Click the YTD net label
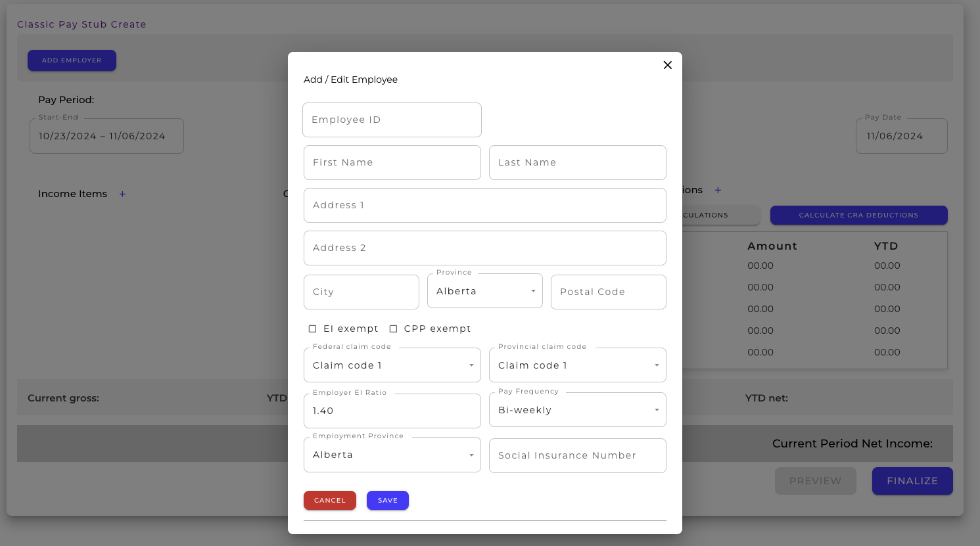 766,398
